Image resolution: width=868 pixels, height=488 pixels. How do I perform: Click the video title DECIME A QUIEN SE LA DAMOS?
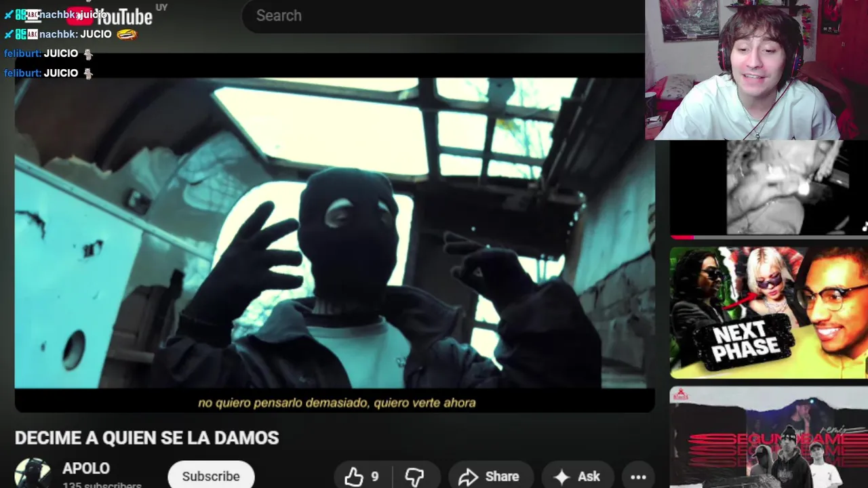coord(147,438)
